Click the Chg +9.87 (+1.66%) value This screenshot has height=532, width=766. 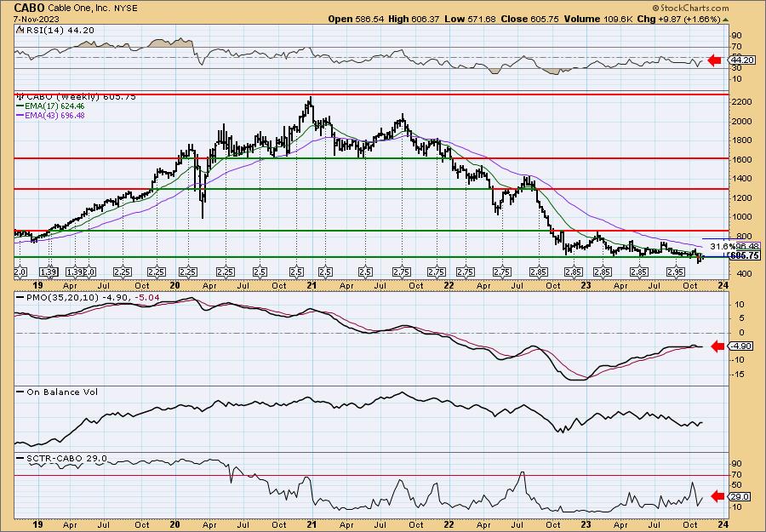(679, 19)
